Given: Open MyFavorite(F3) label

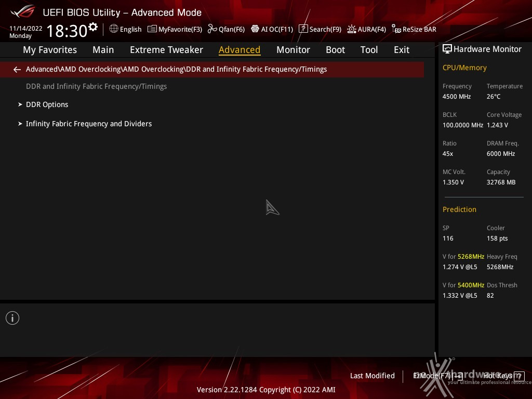Looking at the screenshot, I should [180, 29].
